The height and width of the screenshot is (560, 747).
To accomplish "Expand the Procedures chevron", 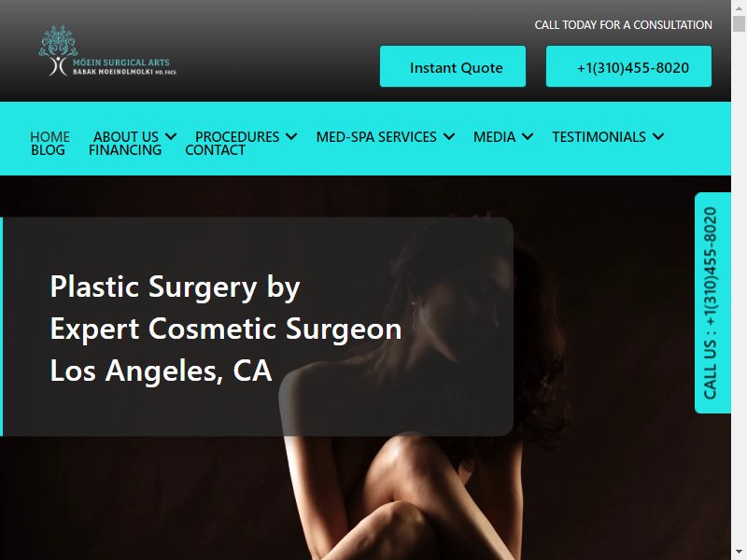I will coord(291,136).
